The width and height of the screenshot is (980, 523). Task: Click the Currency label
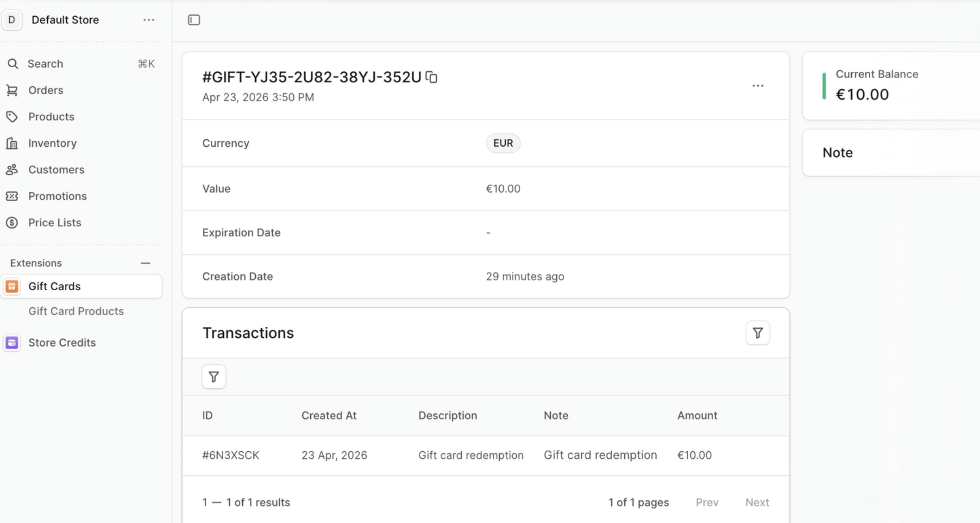[x=226, y=143]
